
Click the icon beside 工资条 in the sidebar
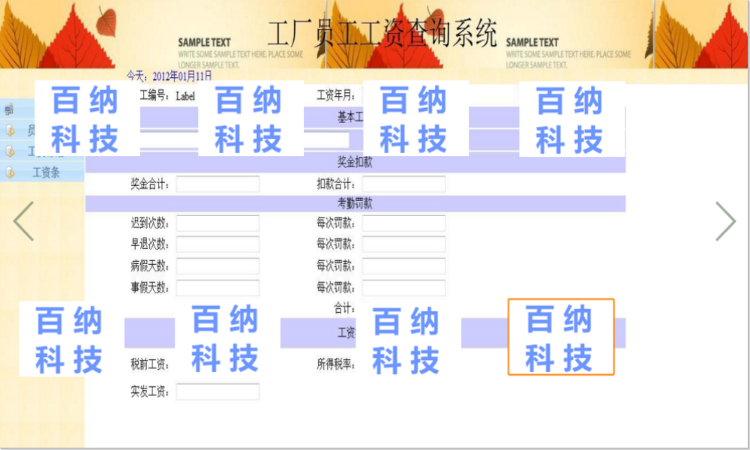10,172
